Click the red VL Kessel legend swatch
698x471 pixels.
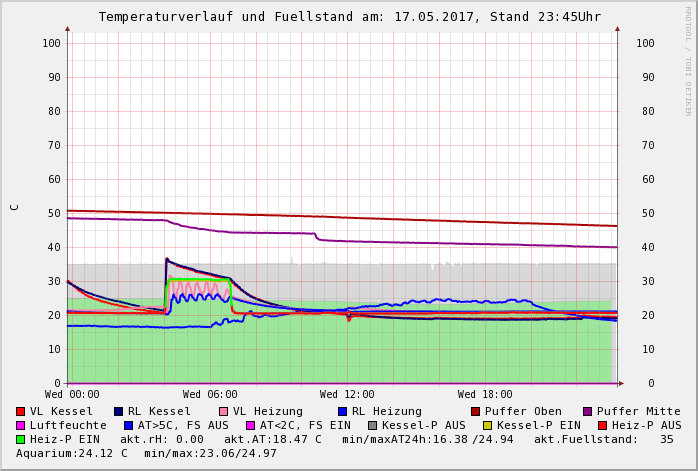[x=21, y=412]
